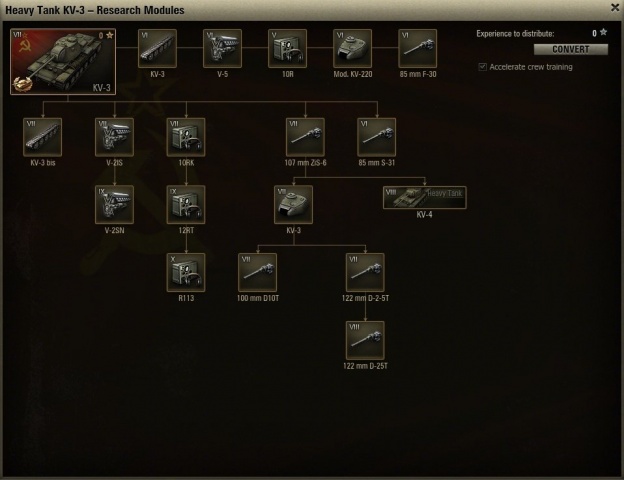Image resolution: width=624 pixels, height=480 pixels.
Task: Select the tier VIII KV-3 turret
Action: [294, 205]
